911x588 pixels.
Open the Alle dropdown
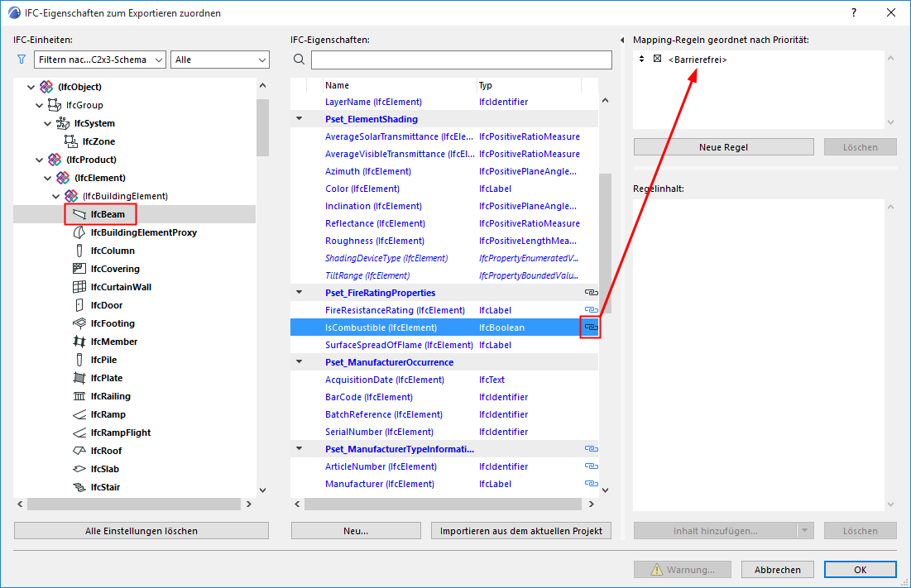(x=219, y=60)
